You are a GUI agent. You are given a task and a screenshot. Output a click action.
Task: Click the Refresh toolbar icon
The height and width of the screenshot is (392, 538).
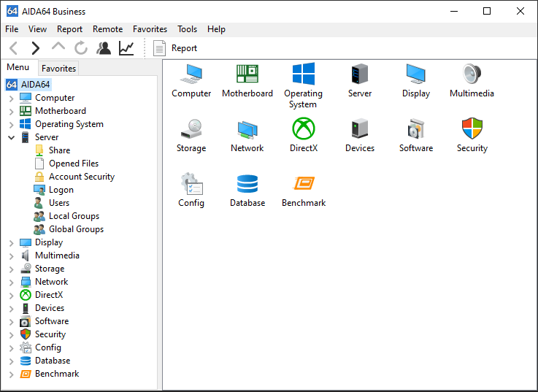pyautogui.click(x=81, y=48)
